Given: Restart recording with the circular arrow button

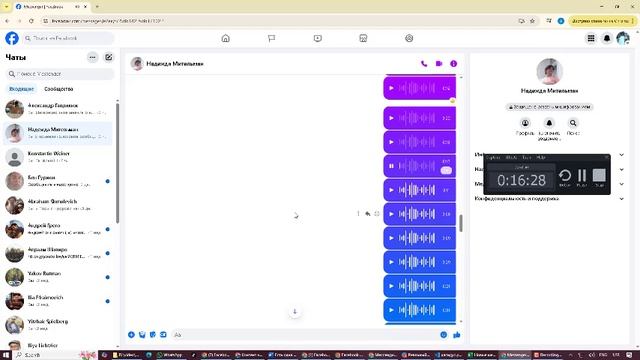Looking at the screenshot, I should pyautogui.click(x=565, y=176).
